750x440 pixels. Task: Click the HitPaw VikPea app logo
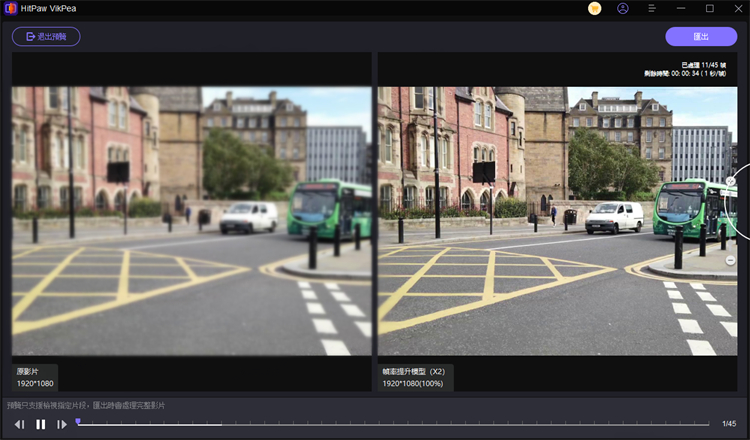(x=11, y=8)
